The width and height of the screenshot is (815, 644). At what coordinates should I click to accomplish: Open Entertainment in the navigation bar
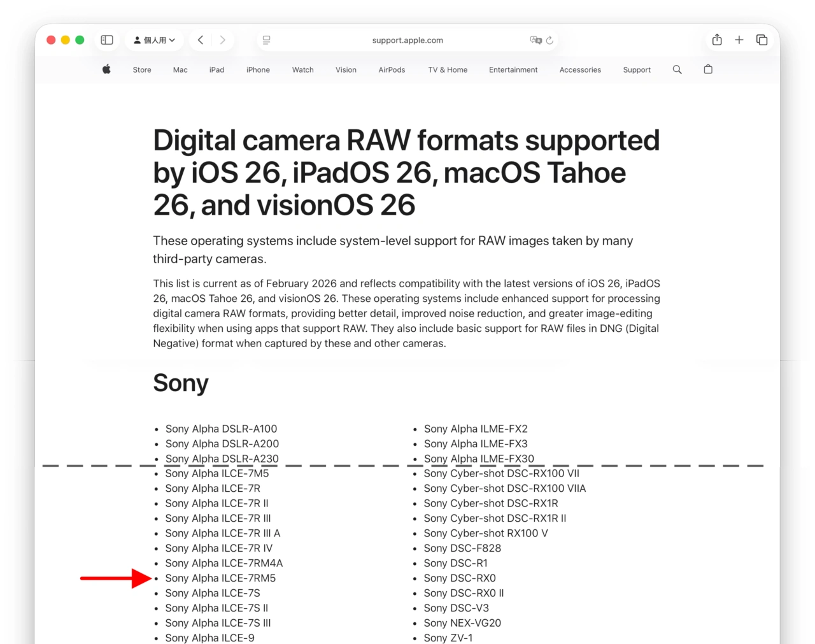[x=513, y=70]
